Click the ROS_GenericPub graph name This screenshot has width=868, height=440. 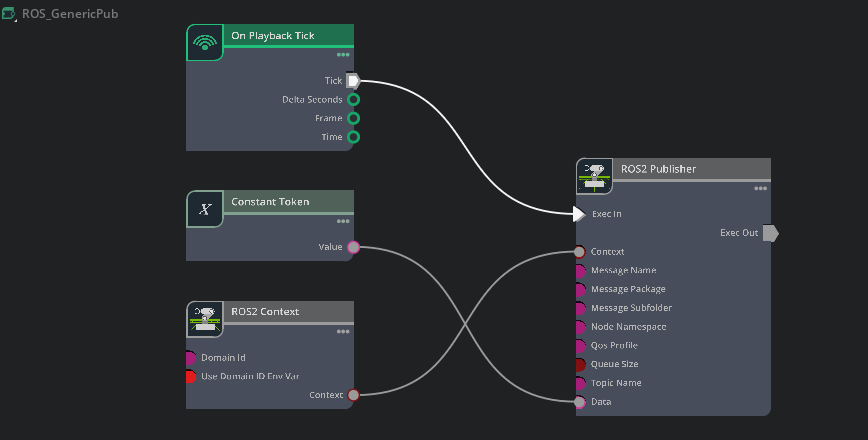tap(70, 14)
